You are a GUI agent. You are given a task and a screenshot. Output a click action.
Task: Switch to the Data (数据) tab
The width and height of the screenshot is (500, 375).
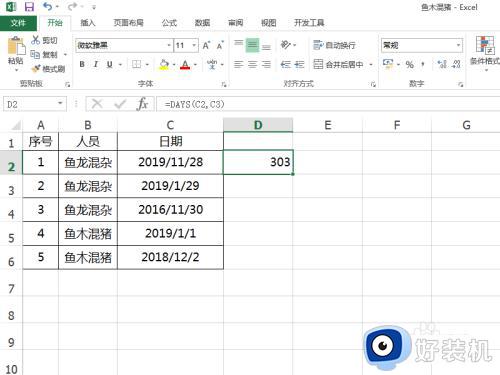point(202,23)
